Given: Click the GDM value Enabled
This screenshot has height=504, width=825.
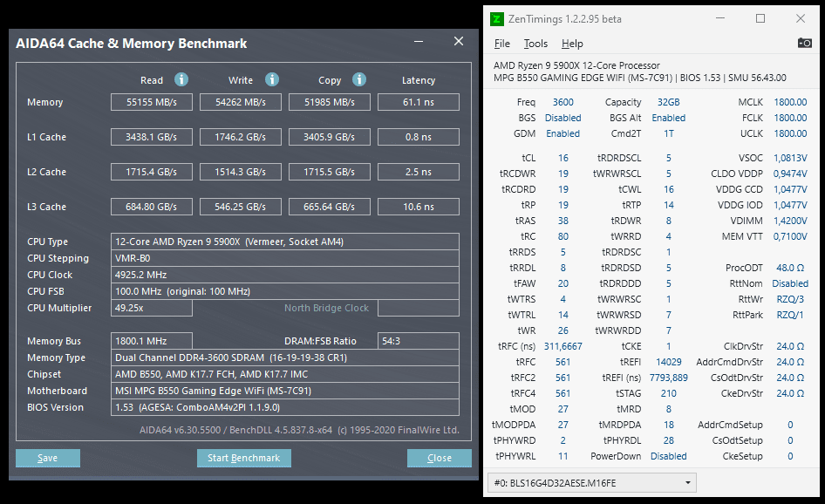Looking at the screenshot, I should pyautogui.click(x=563, y=133).
